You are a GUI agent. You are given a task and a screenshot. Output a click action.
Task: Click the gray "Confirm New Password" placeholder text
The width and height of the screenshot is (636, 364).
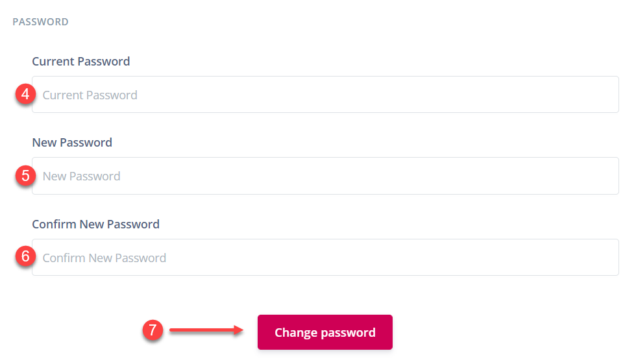(104, 258)
